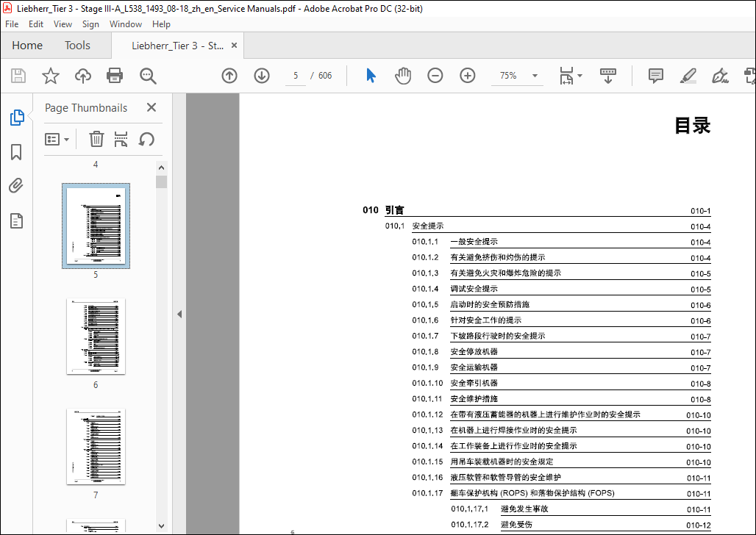Click the page number input field
Viewport: 756px width, 535px height.
[296, 76]
